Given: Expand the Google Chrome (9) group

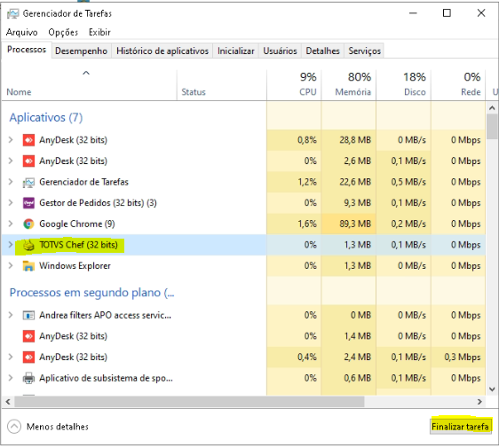Looking at the screenshot, I should [11, 224].
